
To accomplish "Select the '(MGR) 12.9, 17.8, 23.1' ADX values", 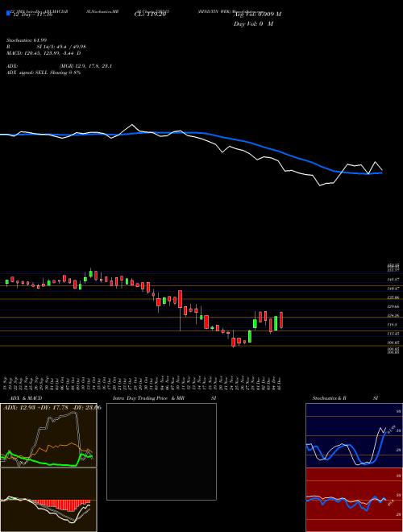I will pyautogui.click(x=85, y=66).
